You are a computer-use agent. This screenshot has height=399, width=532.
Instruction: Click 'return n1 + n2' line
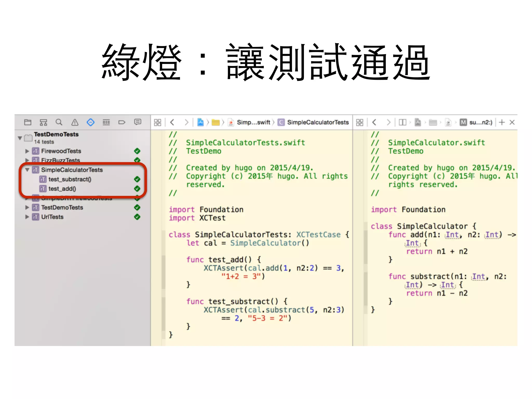[437, 251]
